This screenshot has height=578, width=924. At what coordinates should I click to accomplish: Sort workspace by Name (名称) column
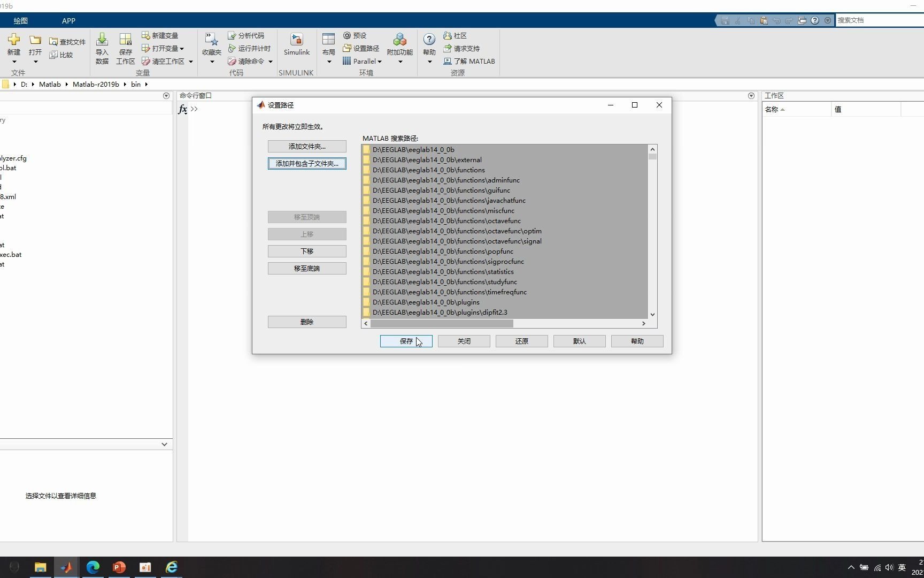(x=797, y=110)
